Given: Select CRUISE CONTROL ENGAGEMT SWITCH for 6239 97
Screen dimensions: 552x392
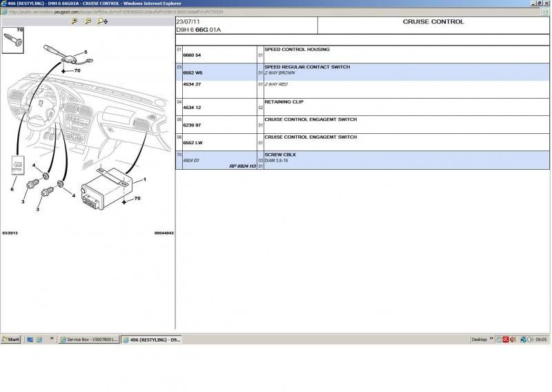Looking at the screenshot, I should 310,119.
